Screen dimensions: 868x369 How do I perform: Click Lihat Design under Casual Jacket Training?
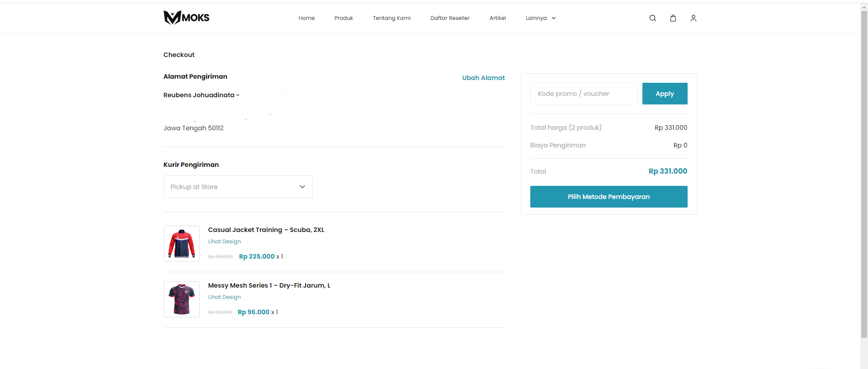coord(224,241)
